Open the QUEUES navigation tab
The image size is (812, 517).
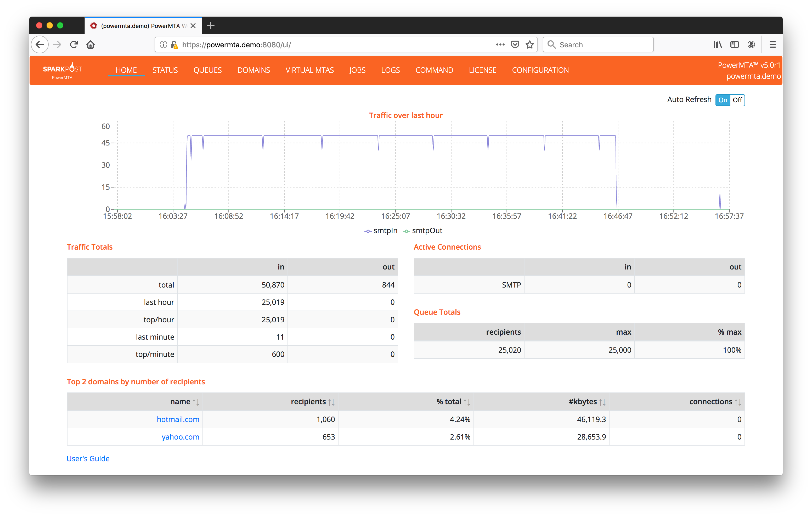pos(207,70)
